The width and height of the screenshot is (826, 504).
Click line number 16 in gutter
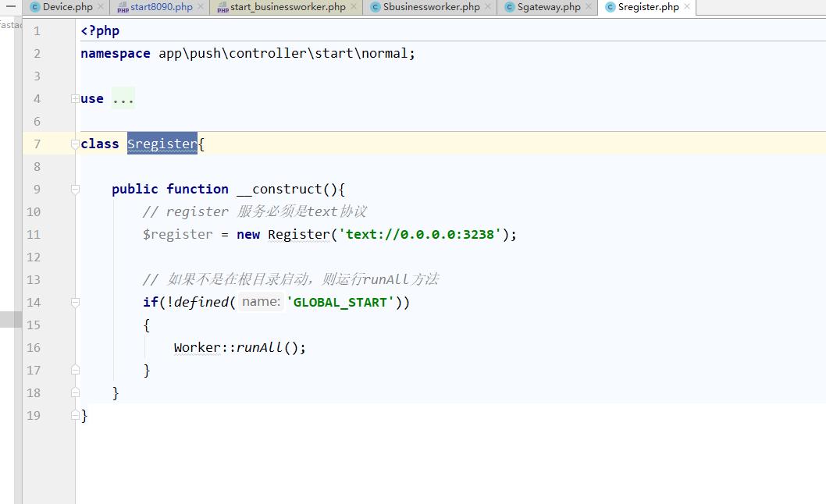click(34, 348)
